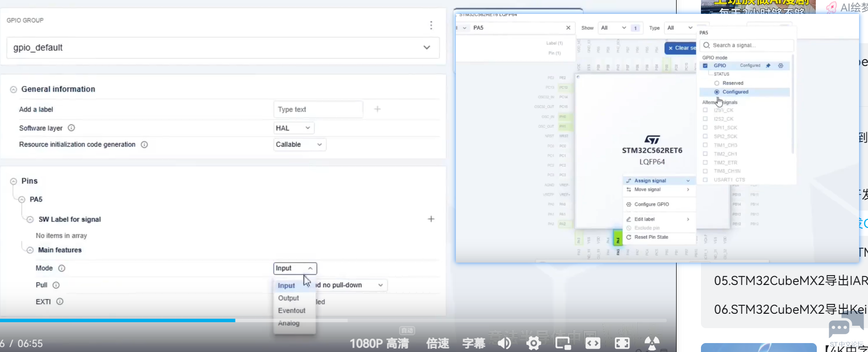Uncheck the GPIO mode checkbox
The image size is (868, 352).
coord(705,66)
